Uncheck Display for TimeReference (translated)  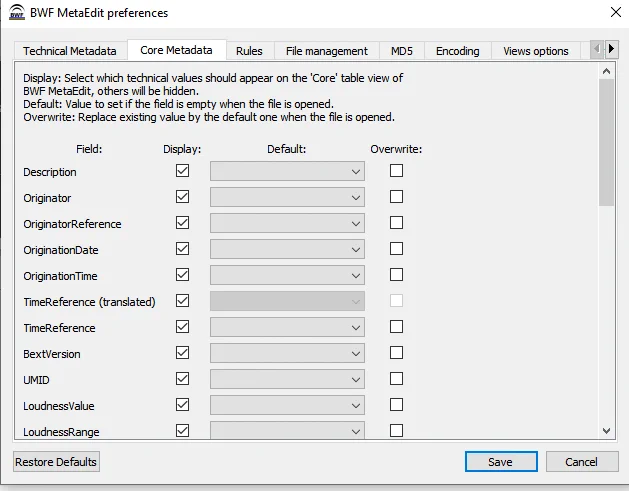[183, 300]
